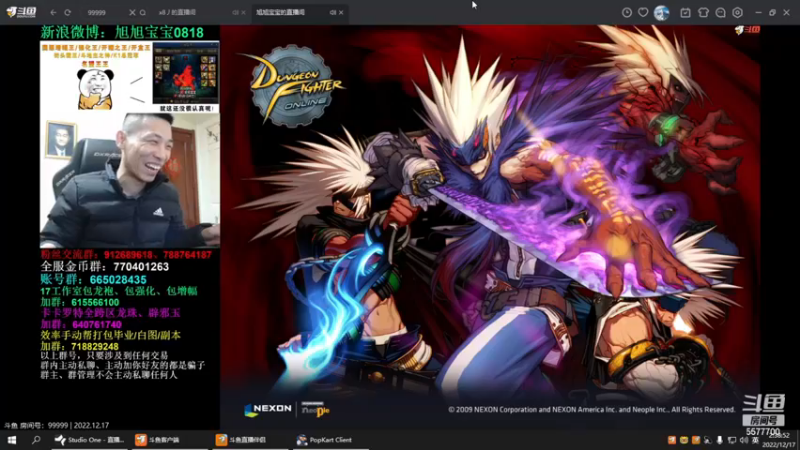Open the user profile avatar
800x450 pixels.
pos(661,12)
